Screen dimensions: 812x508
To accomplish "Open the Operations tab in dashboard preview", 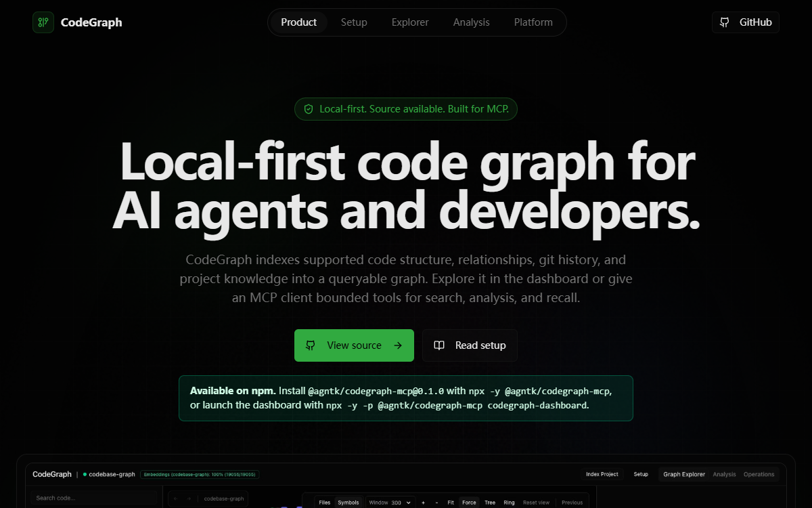I will coord(759,474).
